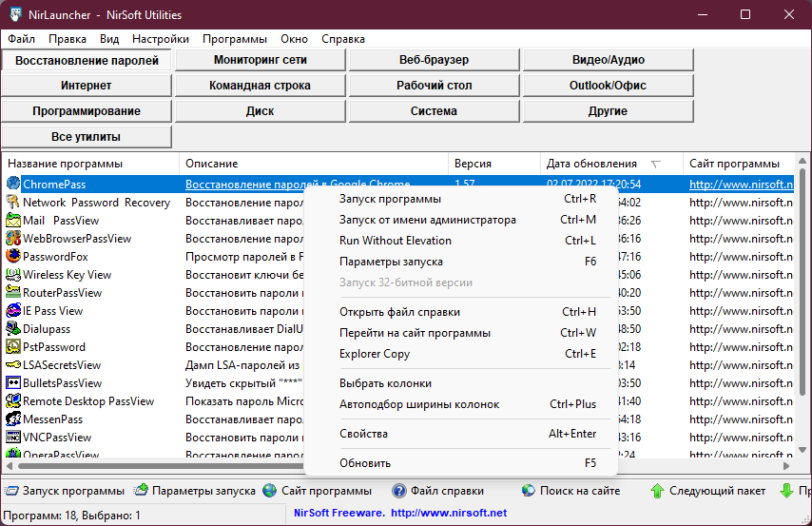Click the Следующий пакет green arrow

click(x=657, y=490)
